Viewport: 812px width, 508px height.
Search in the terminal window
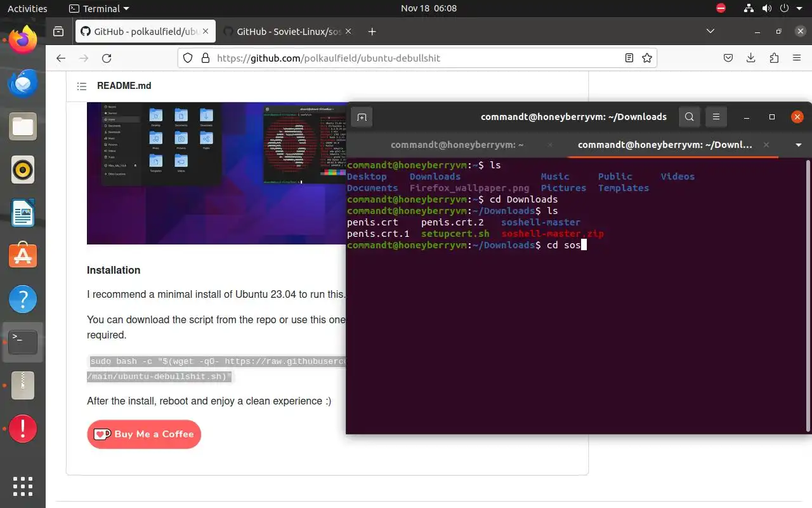(x=690, y=117)
